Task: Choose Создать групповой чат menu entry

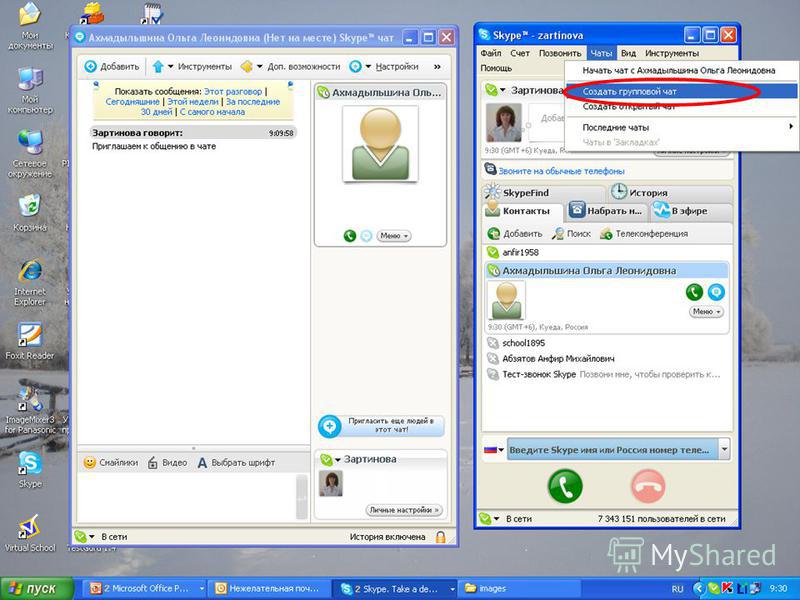Action: (682, 92)
